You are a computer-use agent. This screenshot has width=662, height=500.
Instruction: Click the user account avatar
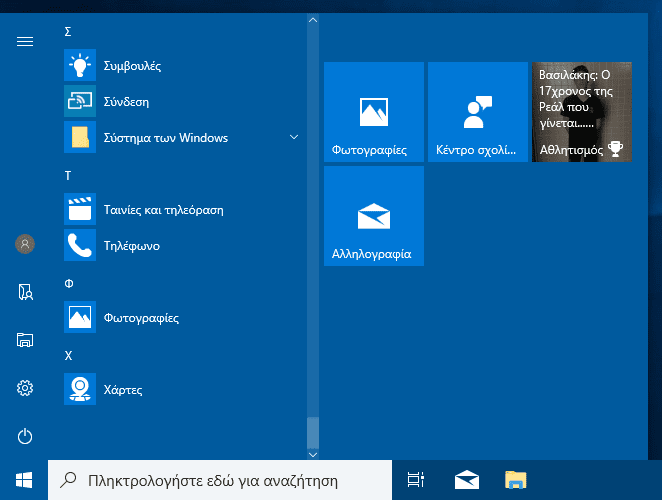click(x=25, y=244)
